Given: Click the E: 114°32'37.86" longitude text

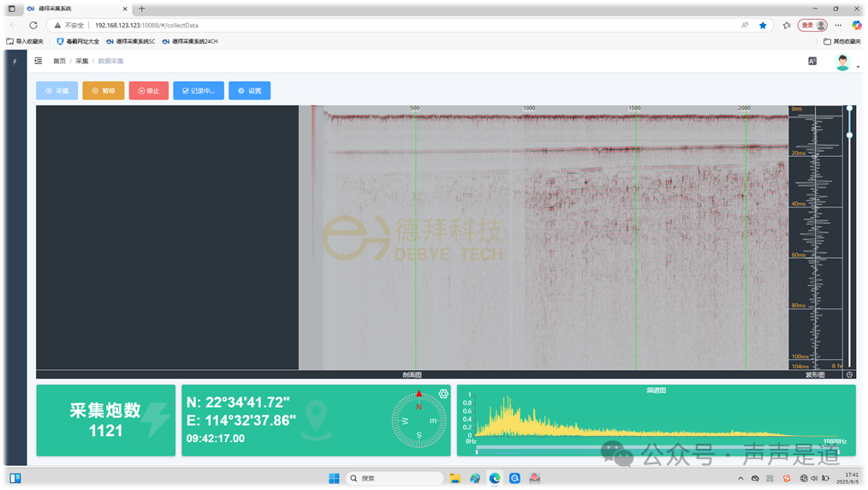Looking at the screenshot, I should pyautogui.click(x=241, y=421).
